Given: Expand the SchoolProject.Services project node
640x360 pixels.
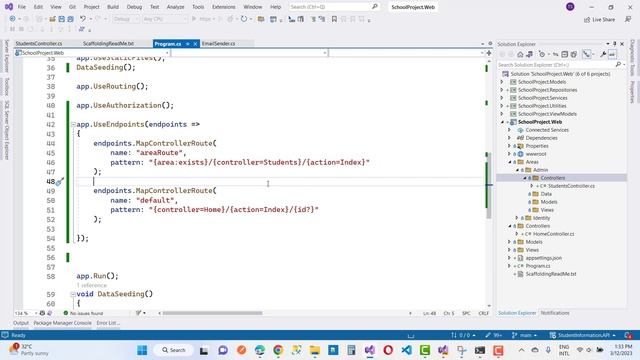Looking at the screenshot, I should (x=502, y=98).
